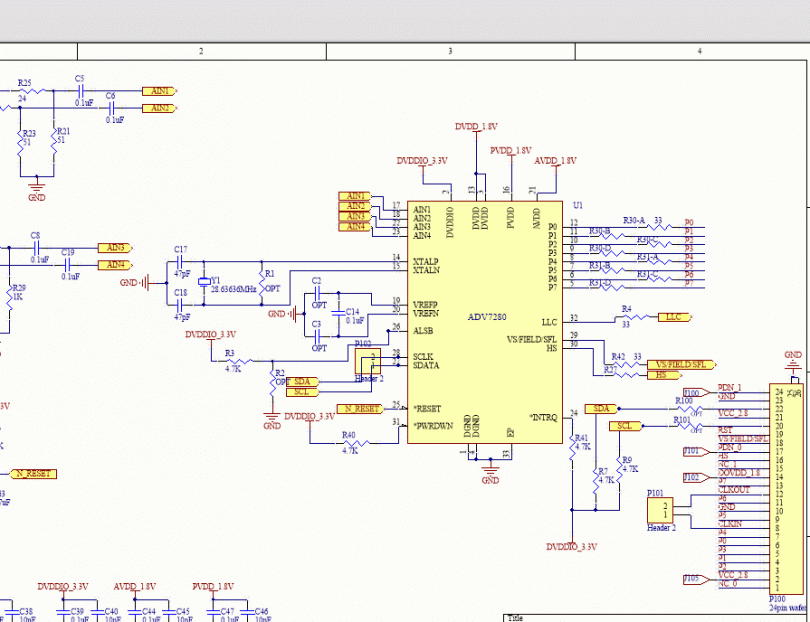Select capacitor C14 designator
The width and height of the screenshot is (810, 622).
click(352, 312)
